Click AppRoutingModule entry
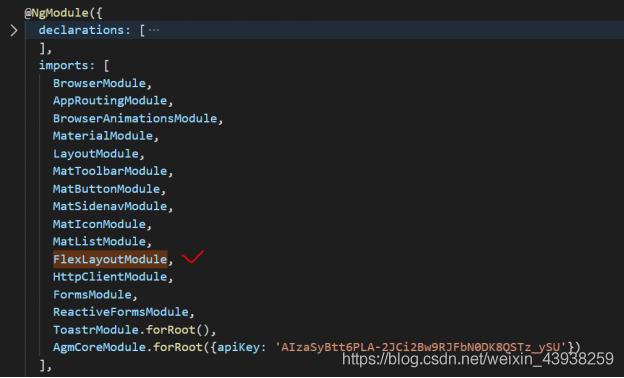Viewport: 624px width, 378px height. (110, 101)
